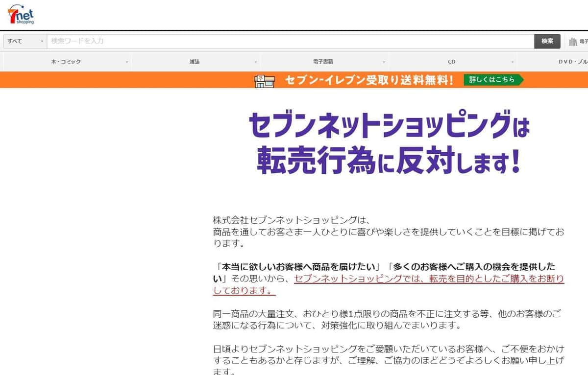Expand the 電子書籍 dropdown arrow
The width and height of the screenshot is (588, 375).
point(383,62)
